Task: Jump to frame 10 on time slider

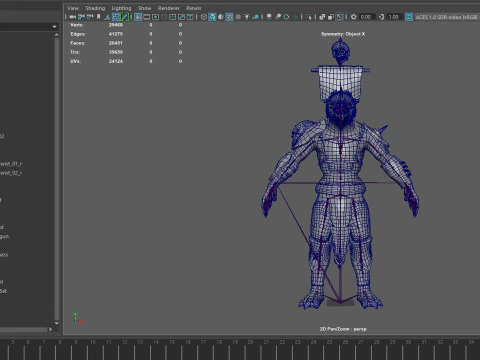Action: coord(93,342)
